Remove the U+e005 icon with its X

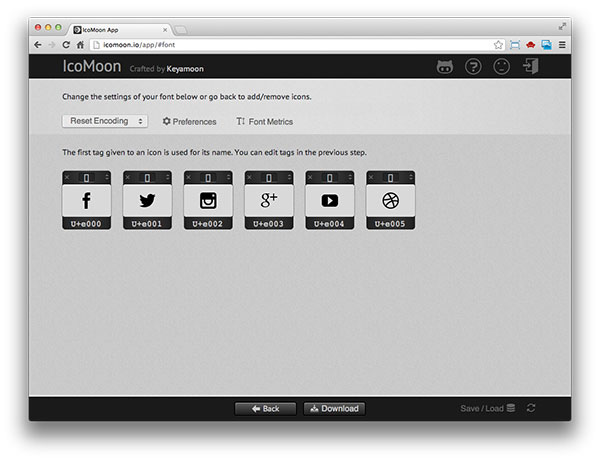pos(371,177)
